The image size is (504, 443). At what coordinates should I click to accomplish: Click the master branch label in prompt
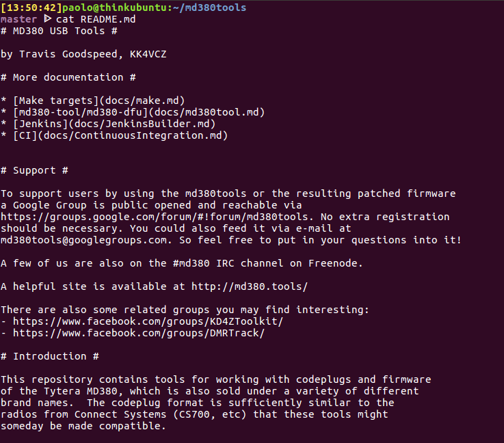(x=18, y=19)
